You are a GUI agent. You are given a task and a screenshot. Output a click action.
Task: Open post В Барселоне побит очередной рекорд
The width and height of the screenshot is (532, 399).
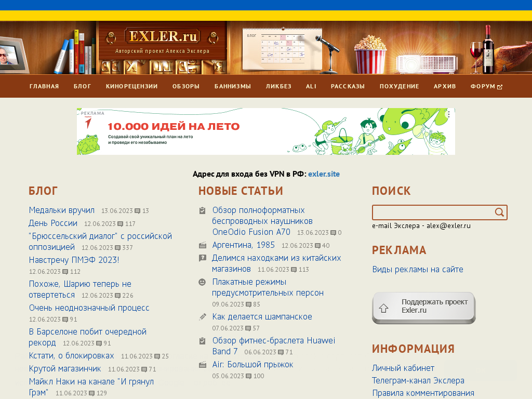[x=87, y=337]
